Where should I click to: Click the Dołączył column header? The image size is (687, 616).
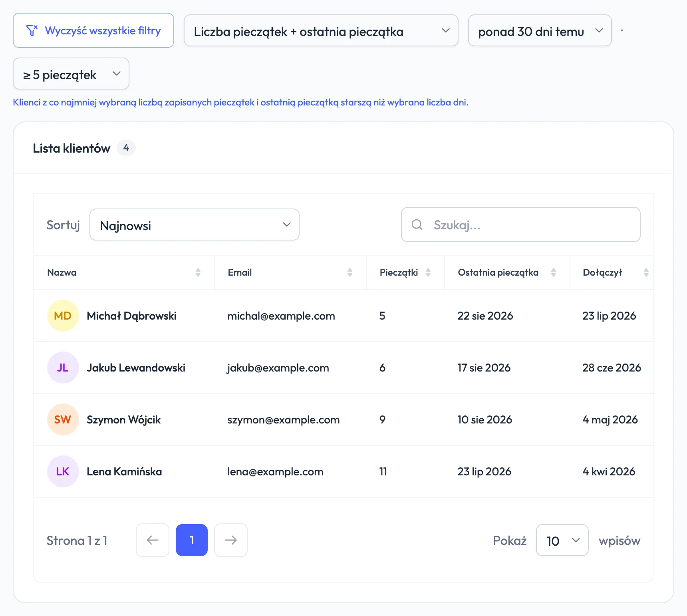[x=612, y=272]
